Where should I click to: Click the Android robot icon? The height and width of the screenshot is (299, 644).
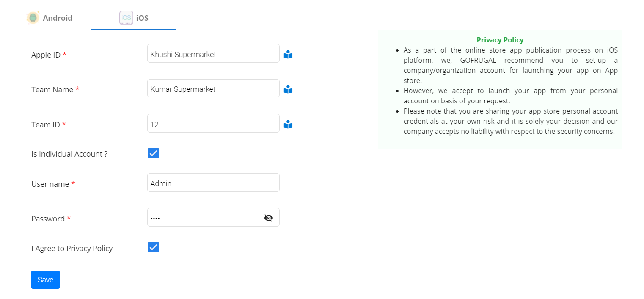[33, 18]
